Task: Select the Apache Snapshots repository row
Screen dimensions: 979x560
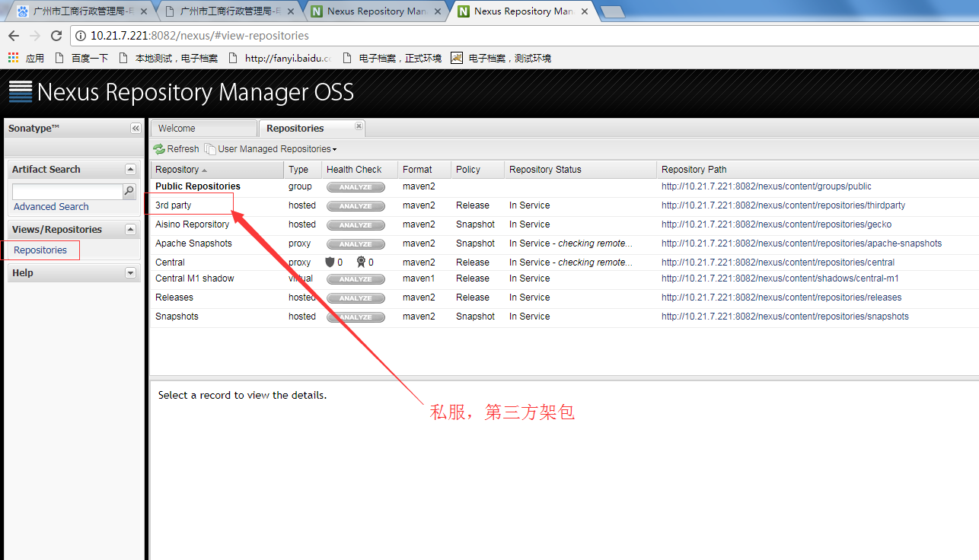Action: (564, 243)
